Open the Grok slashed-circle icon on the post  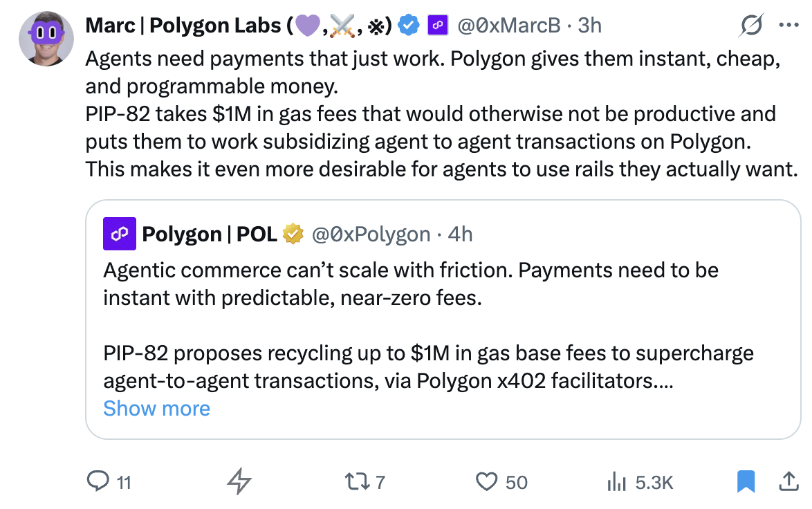[x=751, y=26]
